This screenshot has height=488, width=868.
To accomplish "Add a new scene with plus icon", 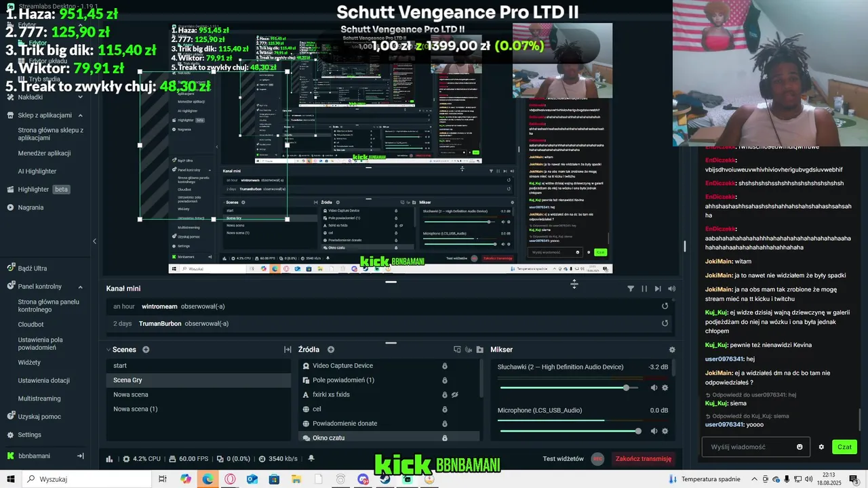I will 146,350.
